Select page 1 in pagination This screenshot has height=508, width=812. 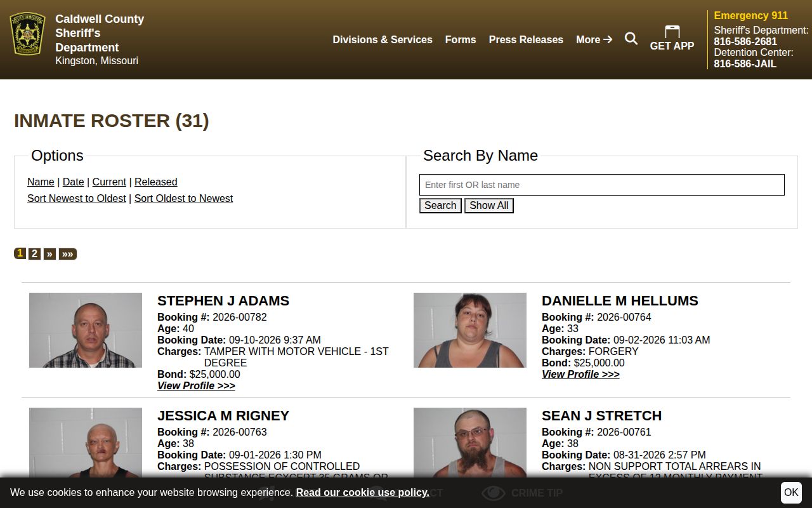pyautogui.click(x=20, y=253)
